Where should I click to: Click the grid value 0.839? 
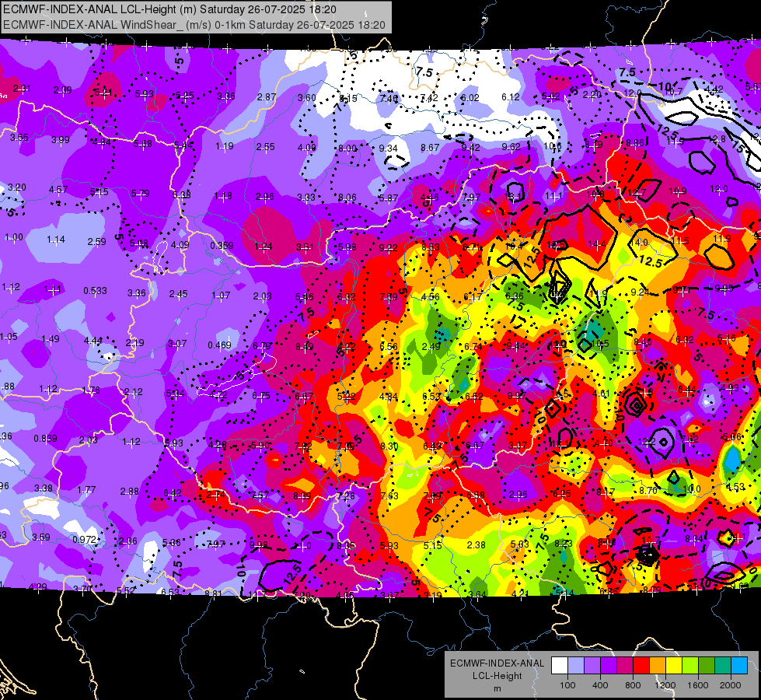45,438
